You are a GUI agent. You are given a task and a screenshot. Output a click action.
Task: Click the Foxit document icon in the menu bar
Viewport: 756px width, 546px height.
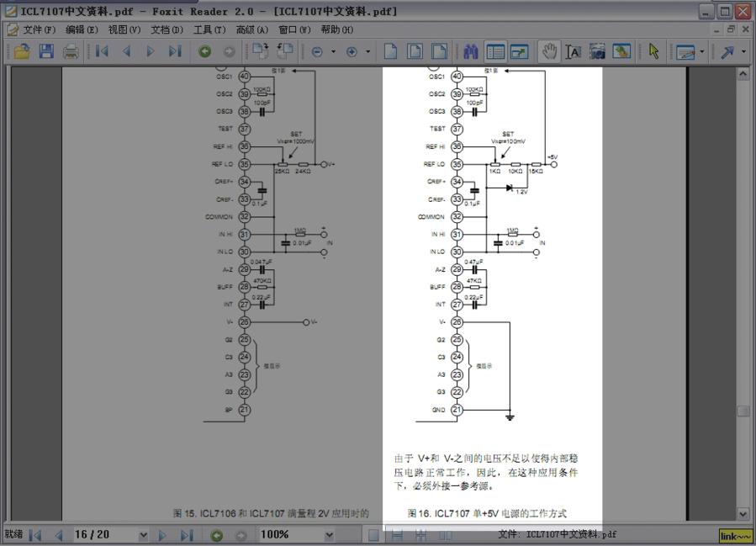point(13,30)
